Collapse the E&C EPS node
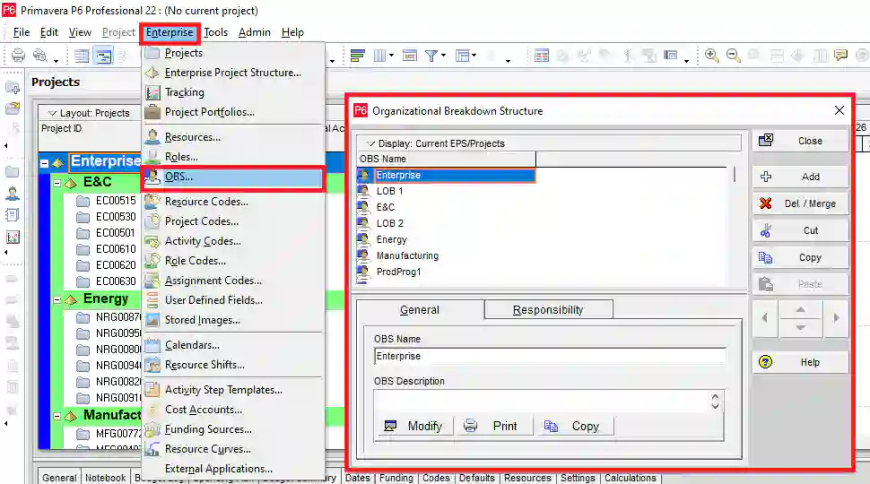870x484 pixels. [x=58, y=183]
